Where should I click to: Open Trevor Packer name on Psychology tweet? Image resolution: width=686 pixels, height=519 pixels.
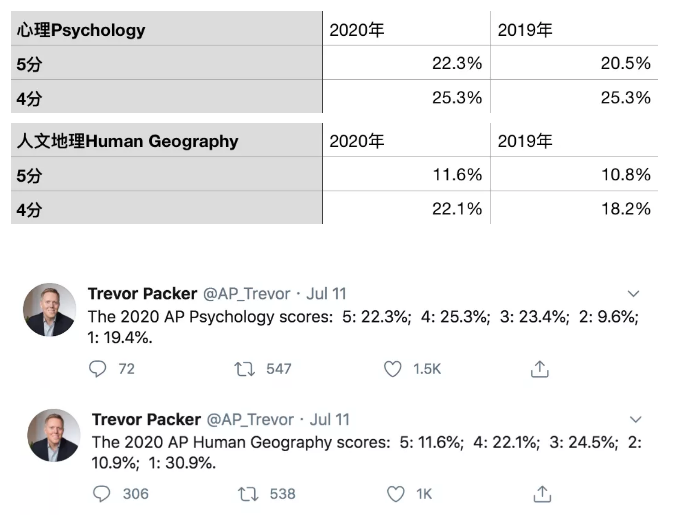[x=142, y=294]
